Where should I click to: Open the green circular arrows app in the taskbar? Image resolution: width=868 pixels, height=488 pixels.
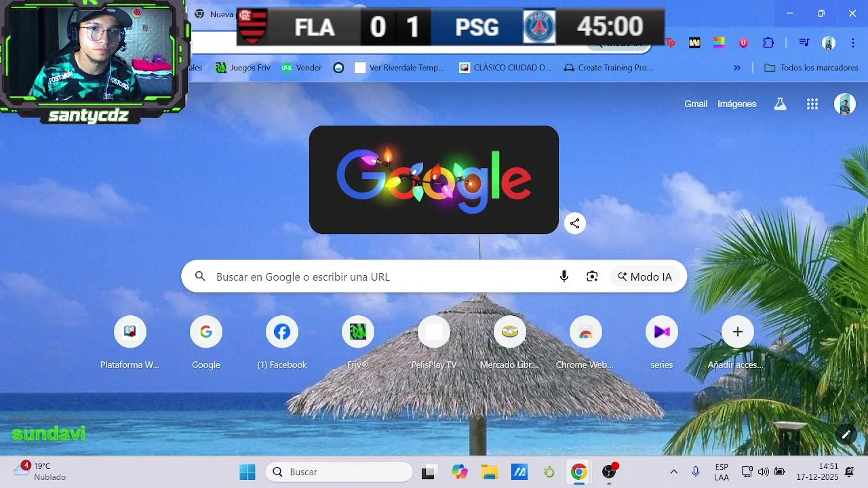pos(549,472)
